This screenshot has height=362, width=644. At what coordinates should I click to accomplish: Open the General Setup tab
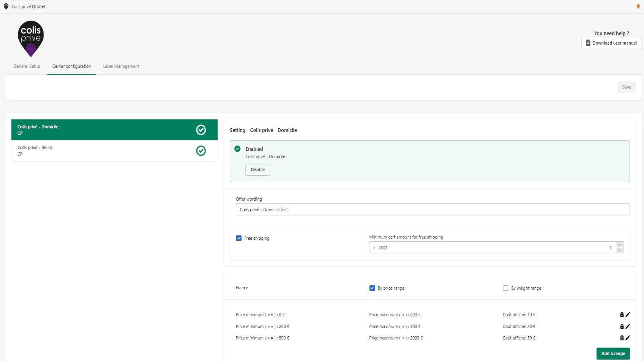(x=27, y=66)
